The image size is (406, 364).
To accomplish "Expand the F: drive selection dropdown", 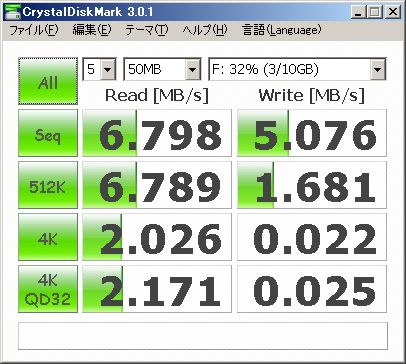I will pos(377,69).
